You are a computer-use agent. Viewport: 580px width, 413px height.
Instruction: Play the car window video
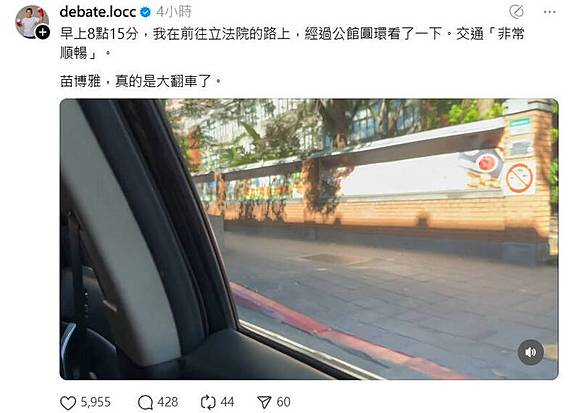309,239
